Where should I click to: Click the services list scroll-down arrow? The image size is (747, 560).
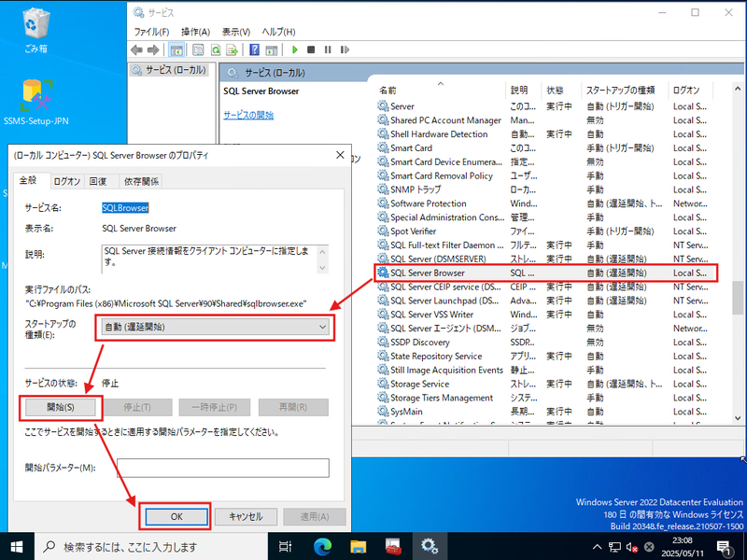point(738,418)
